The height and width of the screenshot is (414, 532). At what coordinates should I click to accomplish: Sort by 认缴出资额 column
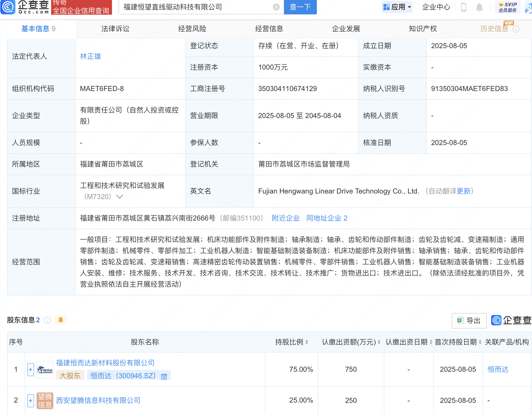[x=379, y=342]
